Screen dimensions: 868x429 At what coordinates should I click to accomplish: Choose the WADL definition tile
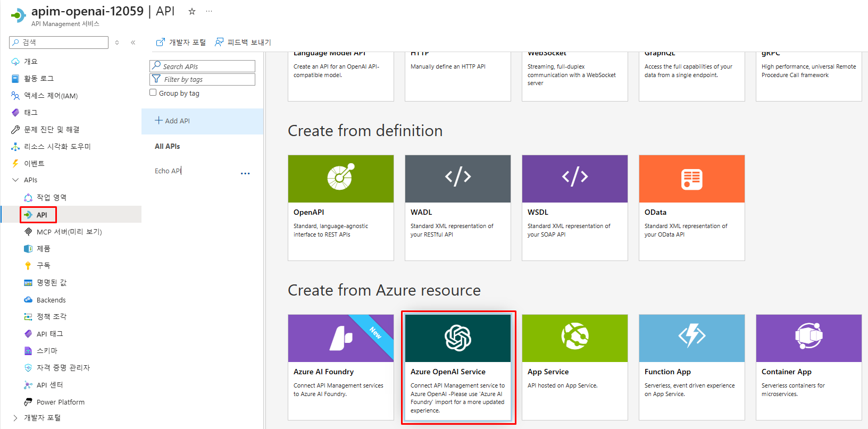[x=457, y=207]
